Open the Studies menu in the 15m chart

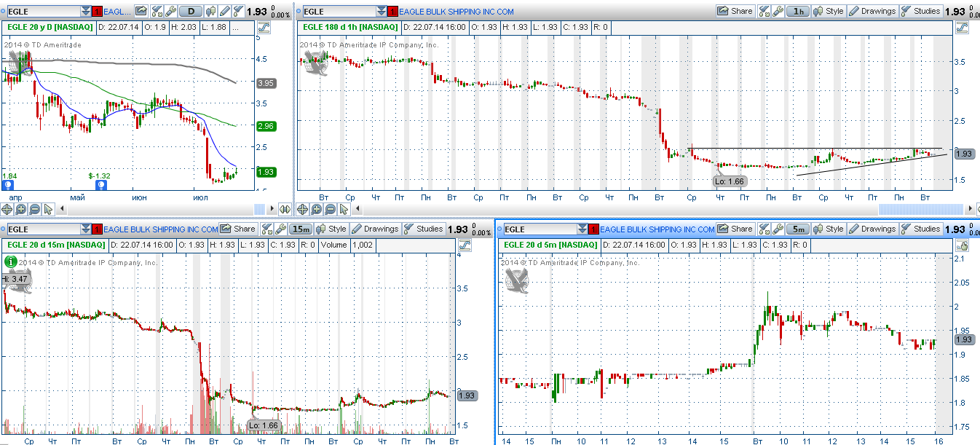tap(423, 229)
